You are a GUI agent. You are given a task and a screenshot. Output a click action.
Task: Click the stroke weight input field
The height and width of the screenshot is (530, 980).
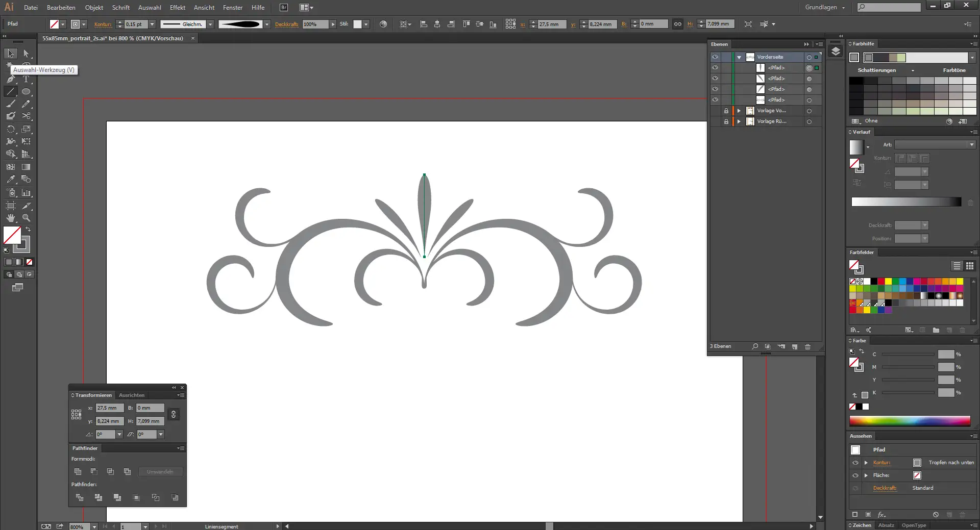(x=135, y=24)
